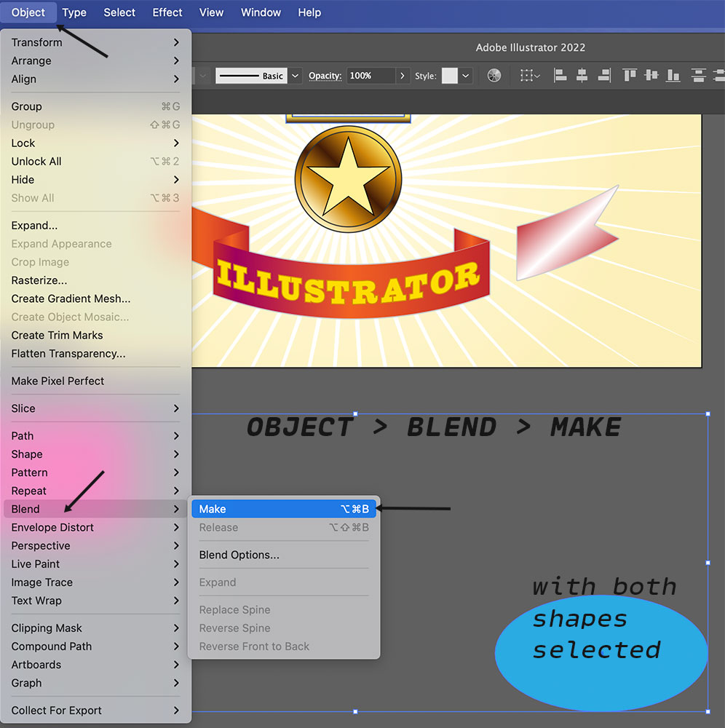Select Create Gradient Mesh menu entry
Viewport: 725px width, 728px height.
71,298
